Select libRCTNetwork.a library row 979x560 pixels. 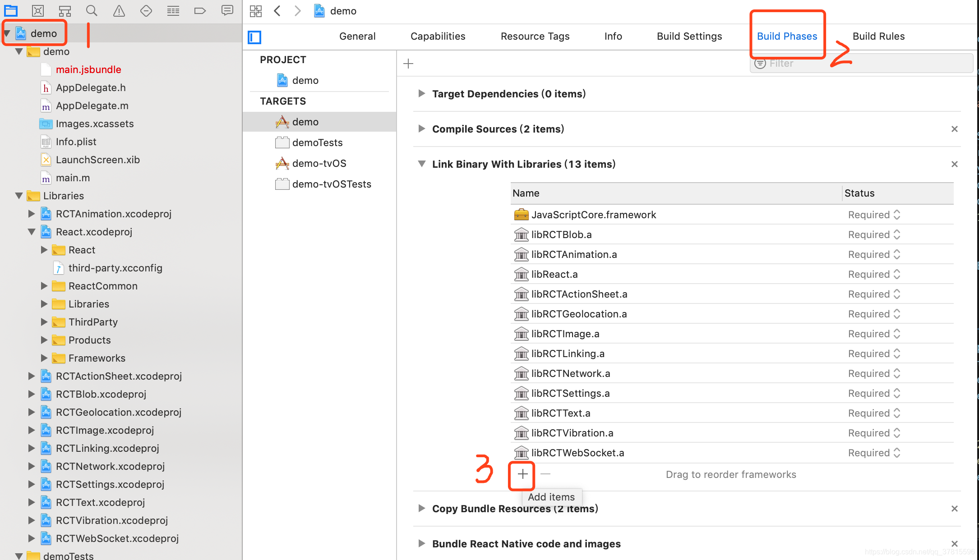point(732,373)
